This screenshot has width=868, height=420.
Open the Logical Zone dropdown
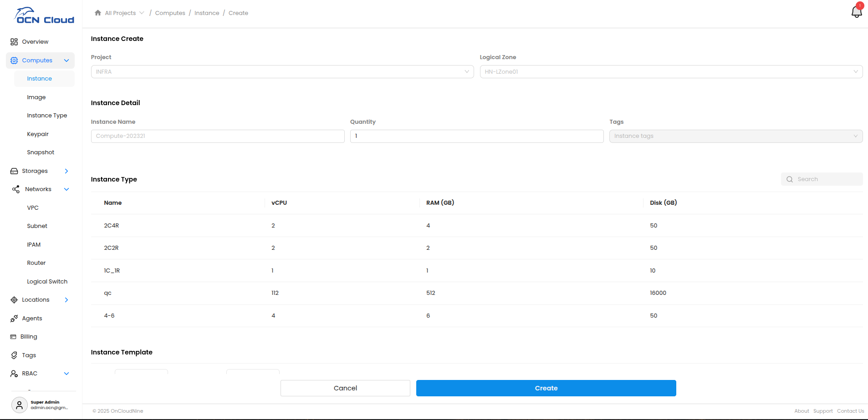[671, 72]
